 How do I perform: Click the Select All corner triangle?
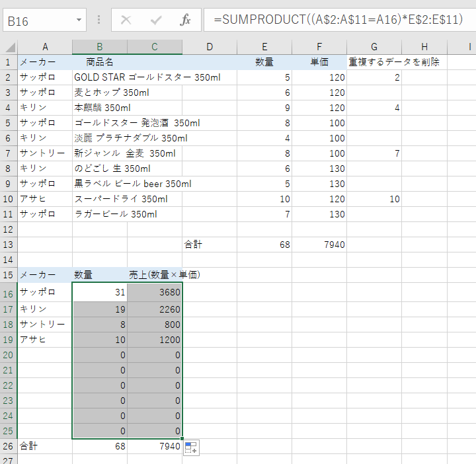point(9,47)
